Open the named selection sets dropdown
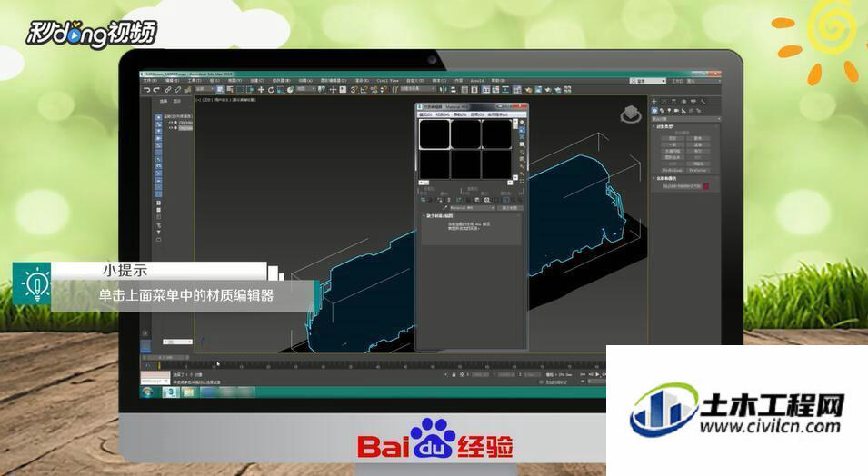The width and height of the screenshot is (868, 476). (418, 89)
